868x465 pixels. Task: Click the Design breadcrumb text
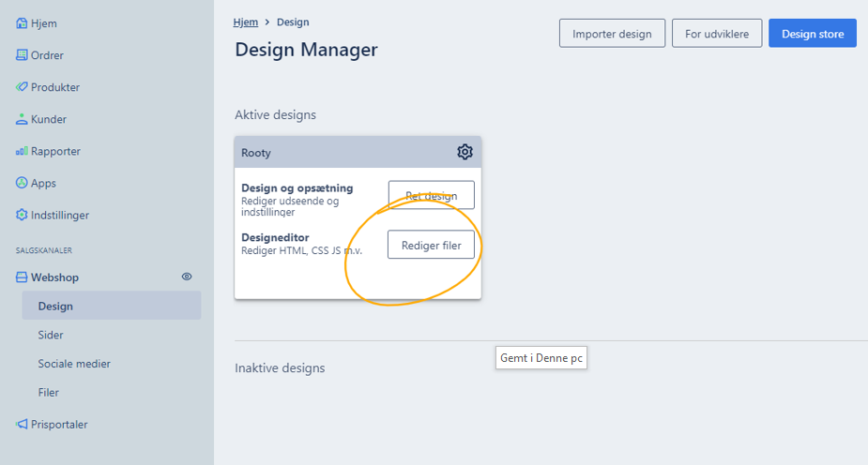(x=293, y=22)
